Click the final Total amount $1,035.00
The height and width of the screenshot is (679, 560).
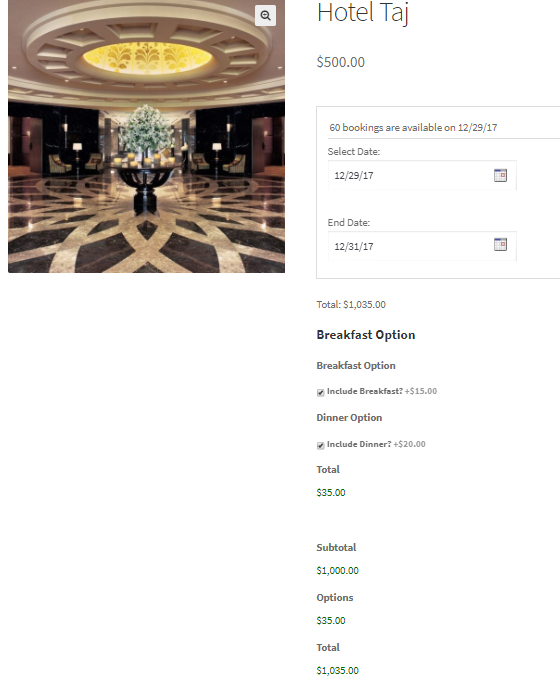[337, 671]
